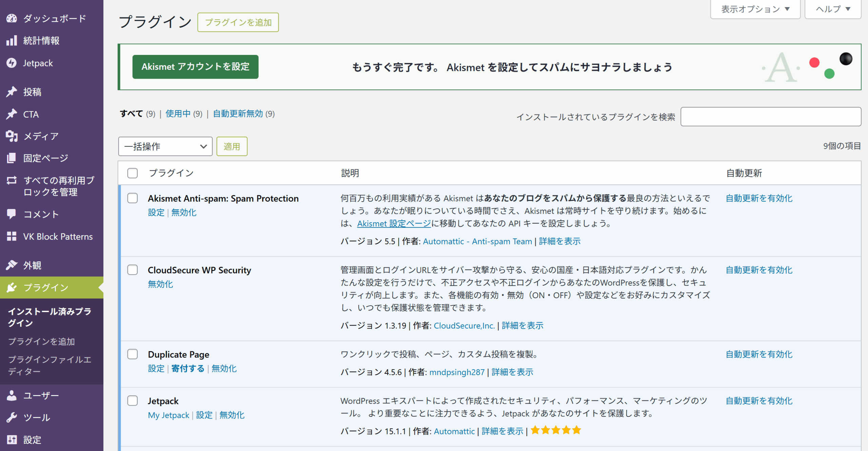Expand the ヘルプ dropdown tab
The width and height of the screenshot is (868, 451).
click(x=833, y=9)
